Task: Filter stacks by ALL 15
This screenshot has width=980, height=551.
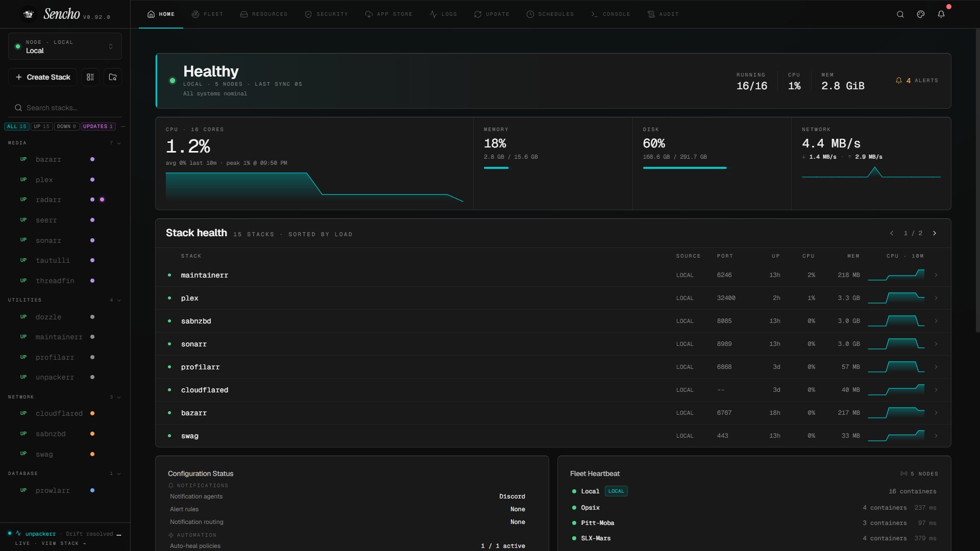Action: tap(16, 127)
